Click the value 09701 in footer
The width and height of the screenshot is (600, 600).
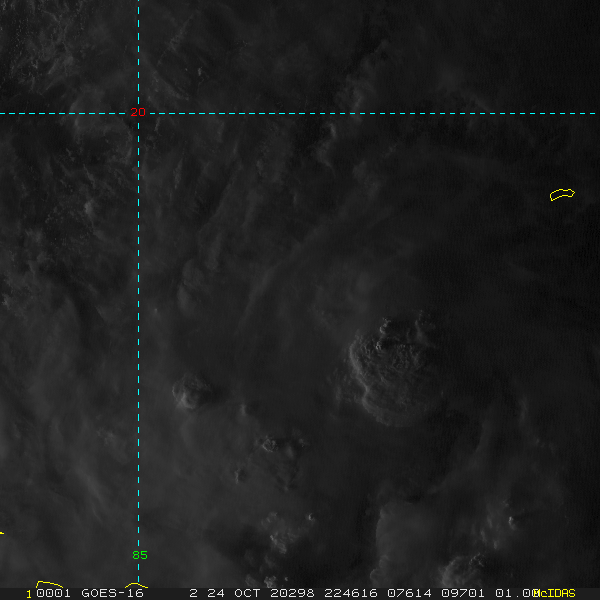pyautogui.click(x=463, y=593)
